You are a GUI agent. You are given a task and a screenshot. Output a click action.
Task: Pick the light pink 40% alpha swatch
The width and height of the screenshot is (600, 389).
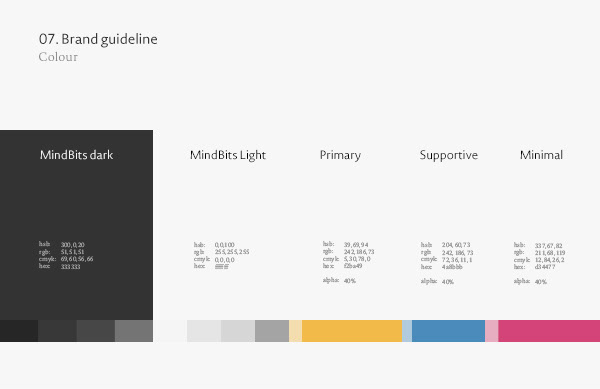pos(491,331)
